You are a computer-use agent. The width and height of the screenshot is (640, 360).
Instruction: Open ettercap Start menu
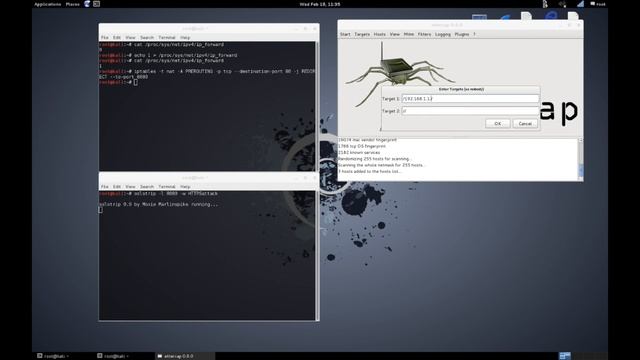click(x=345, y=34)
